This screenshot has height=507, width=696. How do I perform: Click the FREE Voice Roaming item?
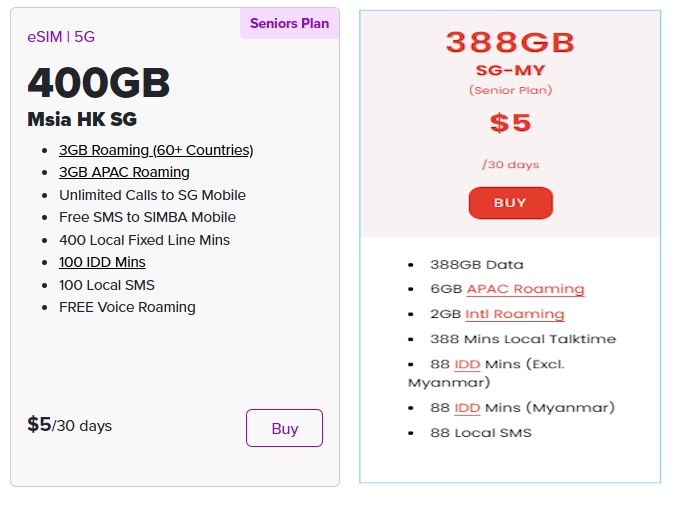pos(127,307)
